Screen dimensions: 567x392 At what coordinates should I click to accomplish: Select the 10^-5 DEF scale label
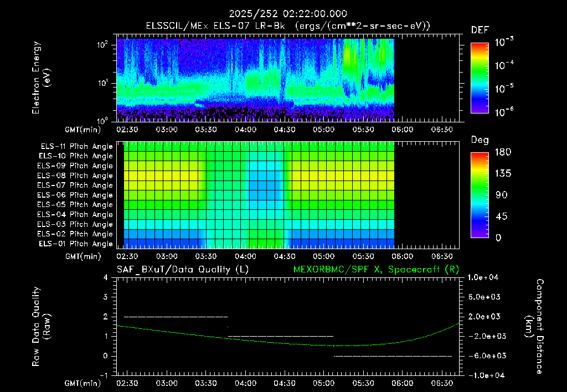504,88
